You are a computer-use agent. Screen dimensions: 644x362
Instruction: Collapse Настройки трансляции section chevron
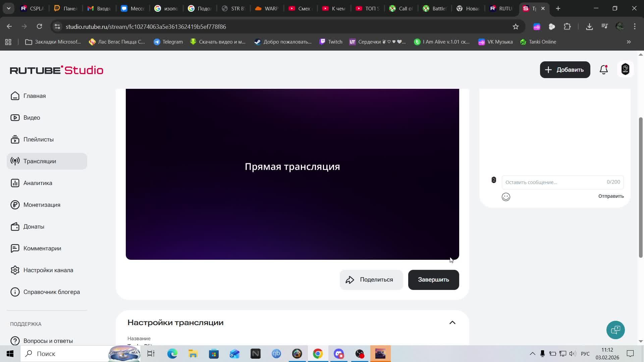(452, 322)
